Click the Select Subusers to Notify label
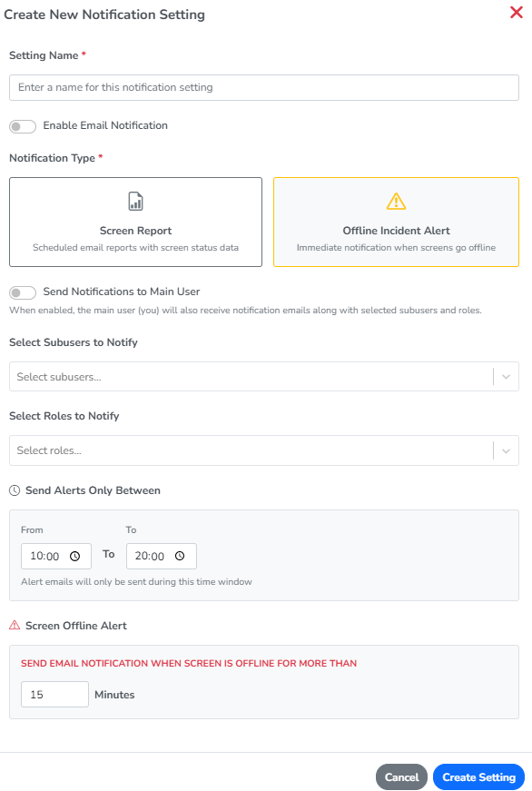The image size is (532, 791). click(x=74, y=342)
